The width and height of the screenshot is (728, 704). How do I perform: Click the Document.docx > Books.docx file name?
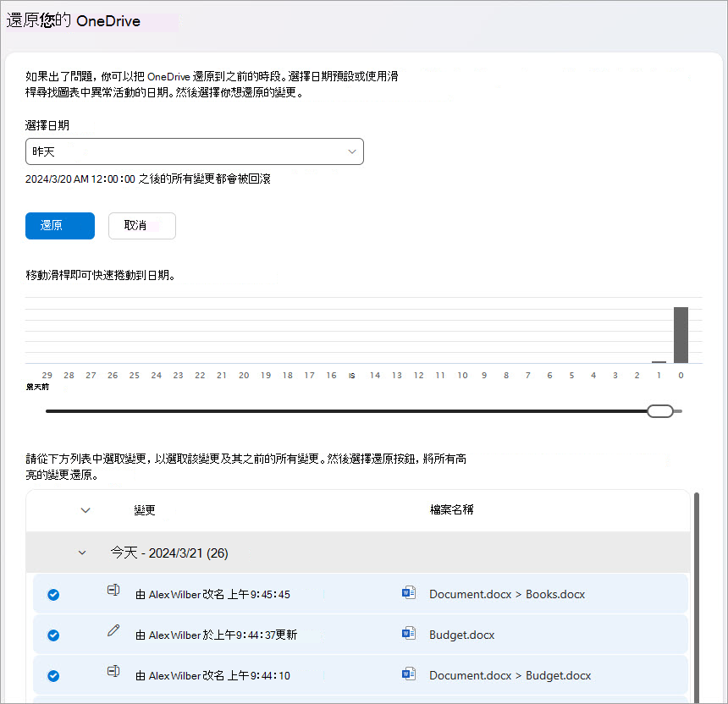point(507,595)
